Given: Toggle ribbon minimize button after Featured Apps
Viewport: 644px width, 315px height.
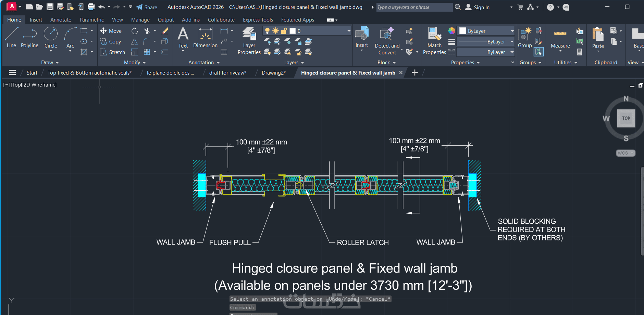Looking at the screenshot, I should (330, 20).
